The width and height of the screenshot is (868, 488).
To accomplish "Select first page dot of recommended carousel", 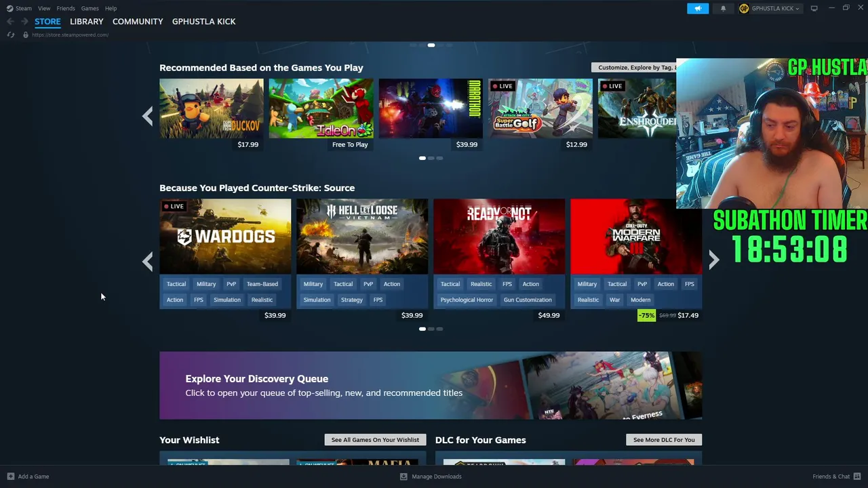I will point(422,158).
